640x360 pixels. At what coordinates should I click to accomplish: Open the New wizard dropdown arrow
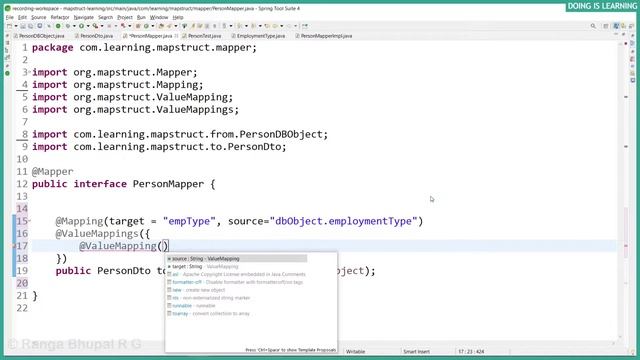pos(16,26)
